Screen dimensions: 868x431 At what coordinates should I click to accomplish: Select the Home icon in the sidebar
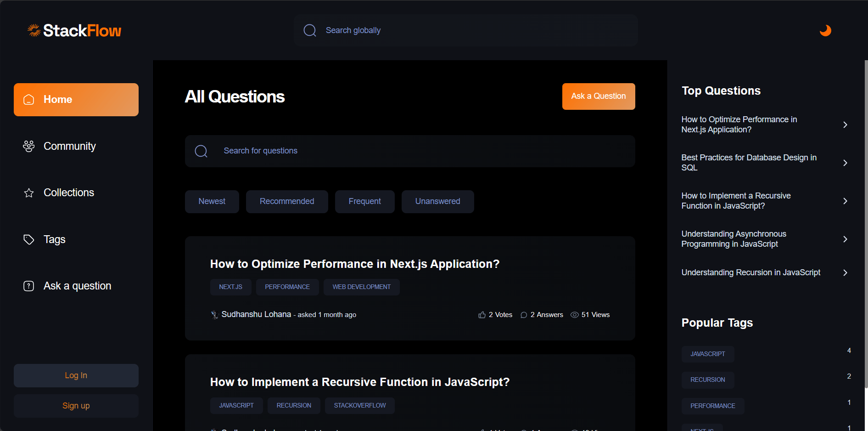(x=29, y=99)
